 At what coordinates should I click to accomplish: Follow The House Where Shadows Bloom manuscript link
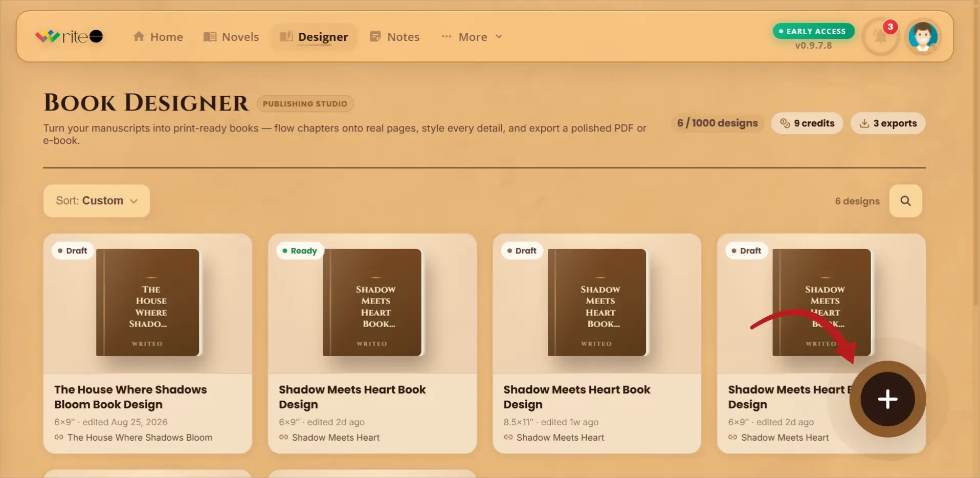[133, 438]
